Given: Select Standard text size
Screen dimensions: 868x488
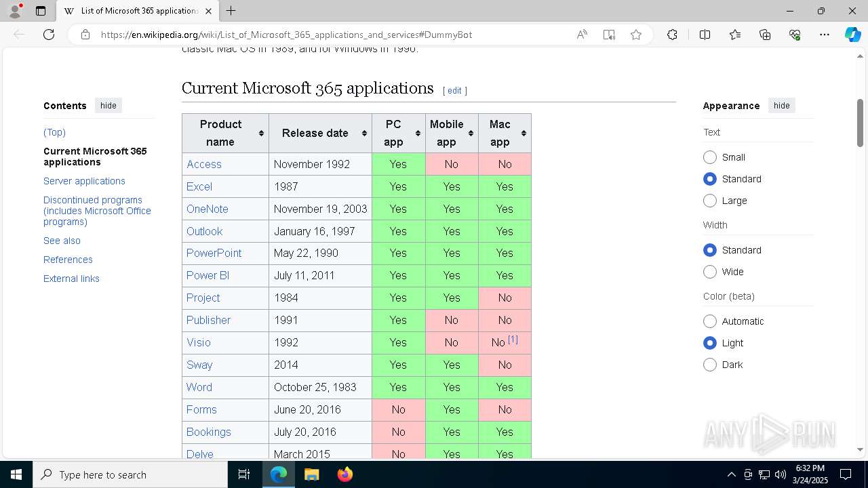Looking at the screenshot, I should coord(710,179).
